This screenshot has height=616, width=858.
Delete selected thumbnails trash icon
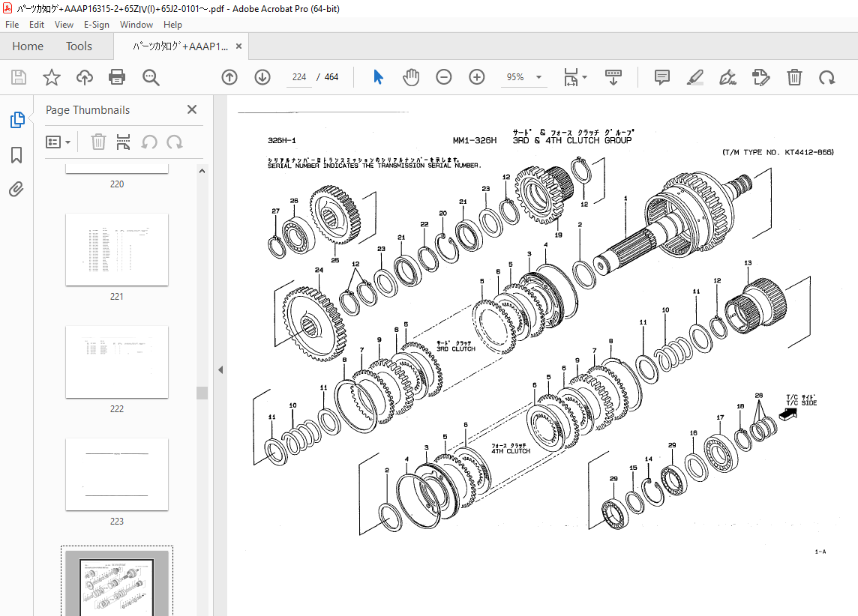tap(98, 142)
